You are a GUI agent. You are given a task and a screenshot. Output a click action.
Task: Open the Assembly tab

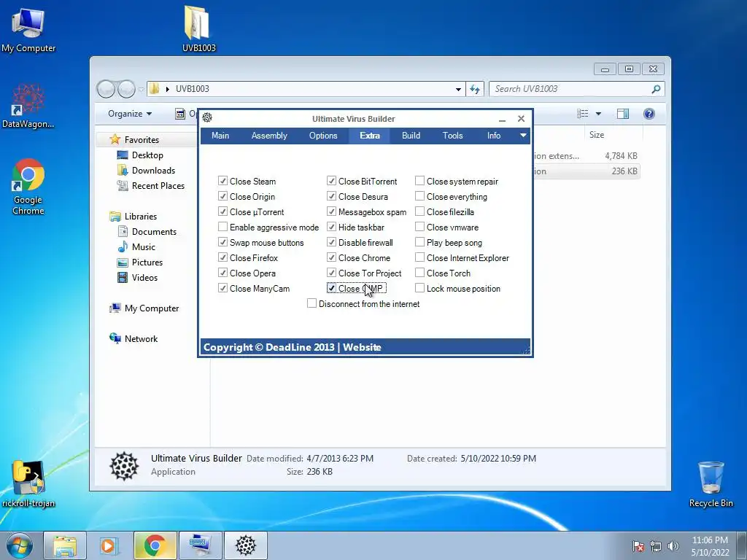pos(269,136)
